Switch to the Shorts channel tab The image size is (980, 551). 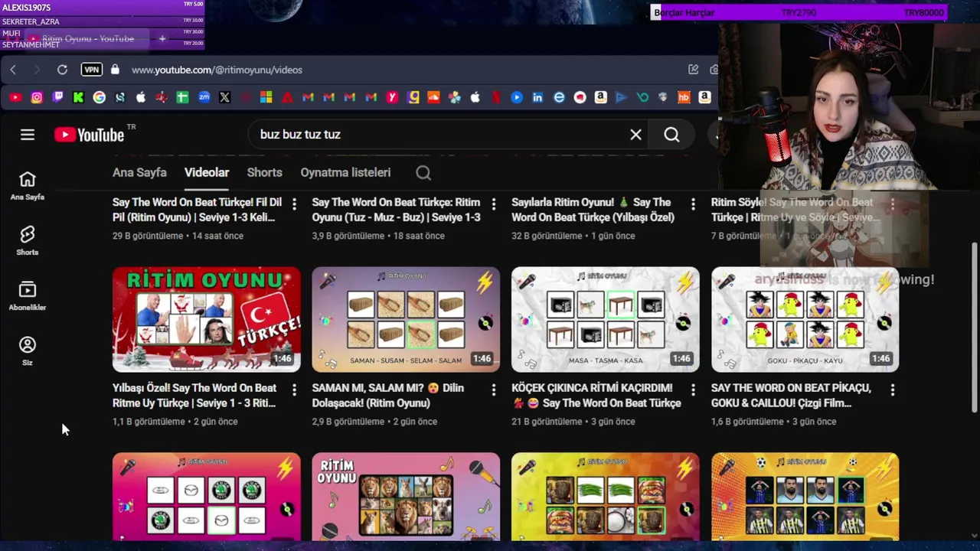264,173
